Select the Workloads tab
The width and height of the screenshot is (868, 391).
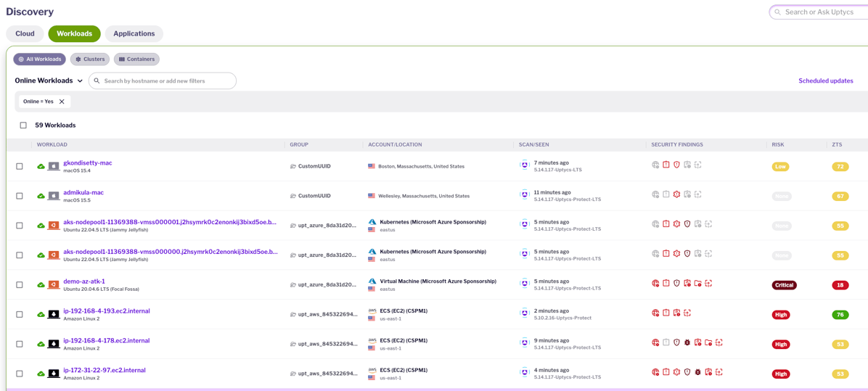click(x=74, y=34)
